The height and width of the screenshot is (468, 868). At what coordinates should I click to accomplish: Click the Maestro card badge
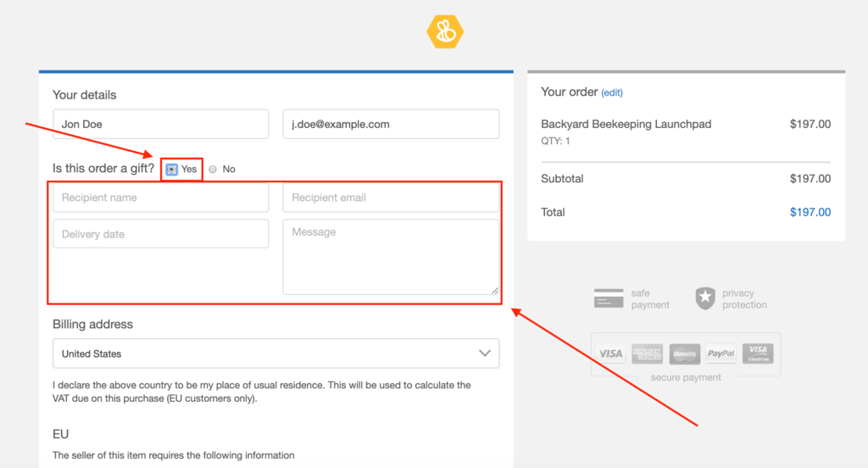684,354
